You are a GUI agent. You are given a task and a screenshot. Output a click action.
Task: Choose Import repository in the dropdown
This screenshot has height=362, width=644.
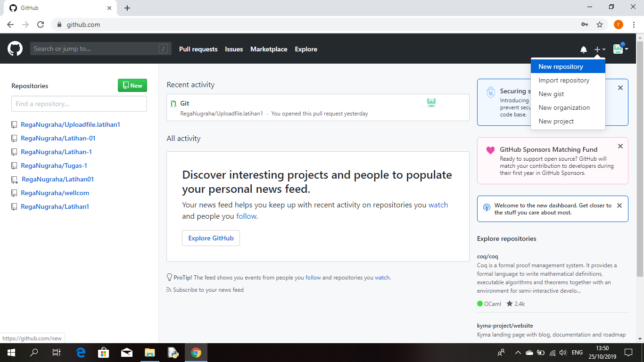click(568, 80)
